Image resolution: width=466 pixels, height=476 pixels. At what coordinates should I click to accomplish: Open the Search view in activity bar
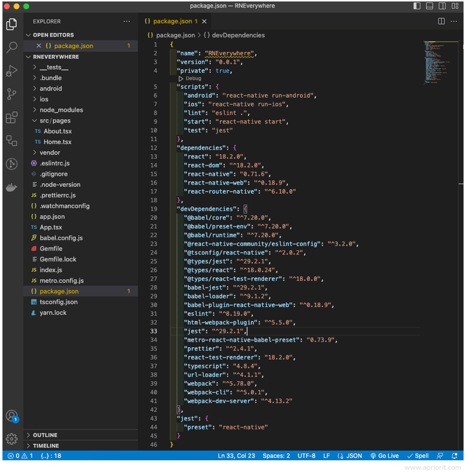coord(12,47)
